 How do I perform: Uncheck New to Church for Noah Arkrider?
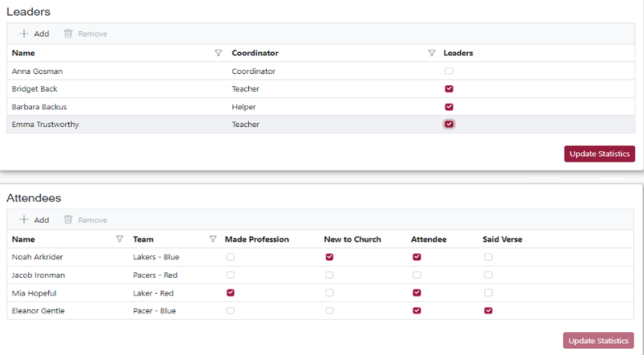329,257
